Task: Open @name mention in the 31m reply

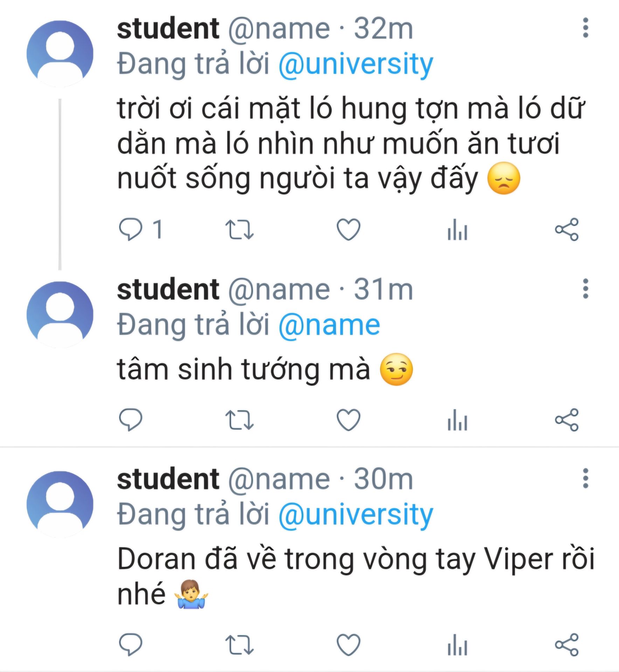Action: click(329, 325)
